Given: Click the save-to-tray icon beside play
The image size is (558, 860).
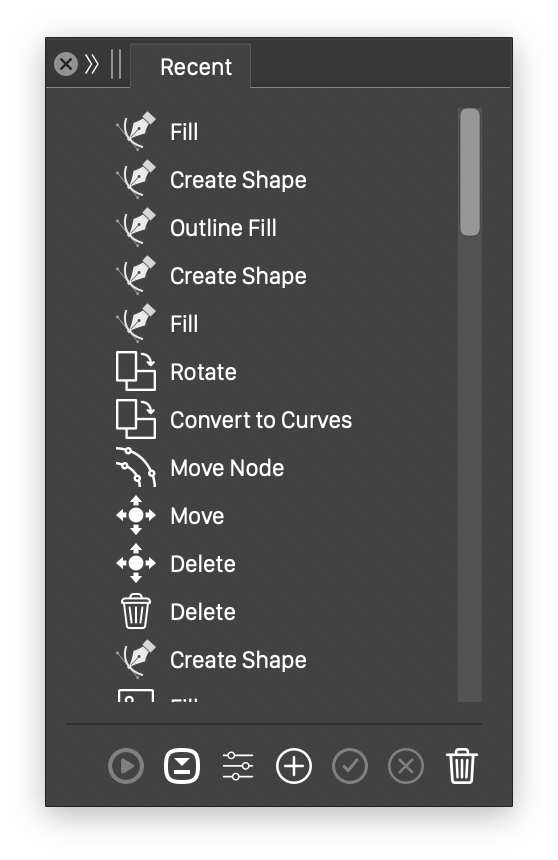Looking at the screenshot, I should pyautogui.click(x=182, y=766).
